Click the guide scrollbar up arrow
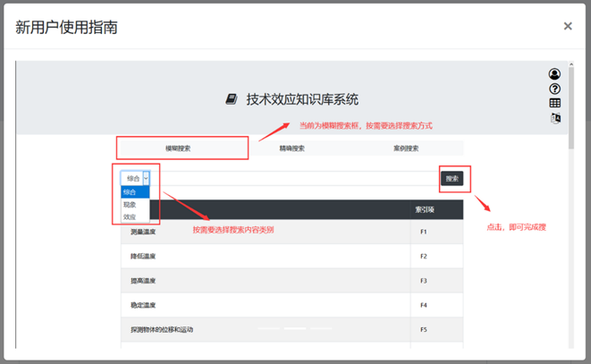591x364 pixels. 571,64
